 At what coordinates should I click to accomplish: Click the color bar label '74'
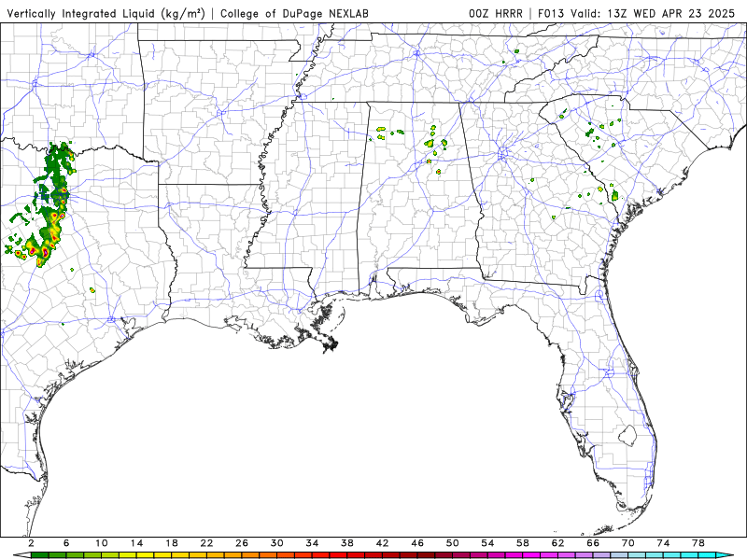pos(664,543)
